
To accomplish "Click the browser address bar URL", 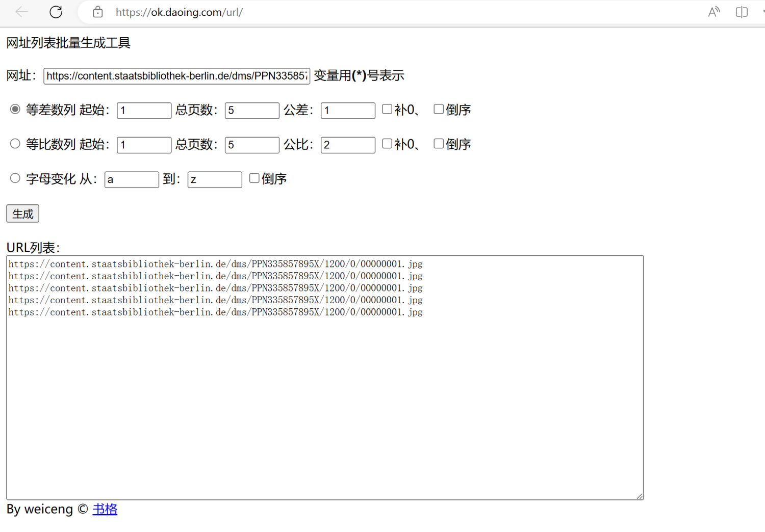I will (179, 12).
